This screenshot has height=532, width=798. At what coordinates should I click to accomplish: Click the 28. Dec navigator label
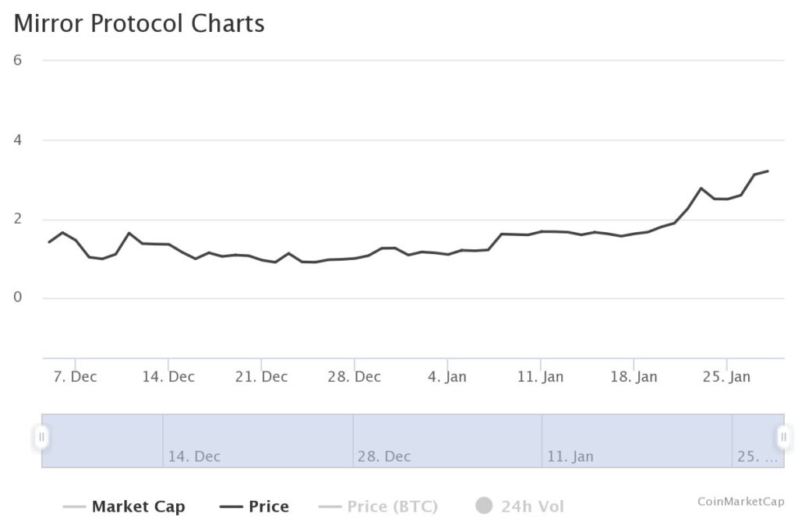pos(384,456)
